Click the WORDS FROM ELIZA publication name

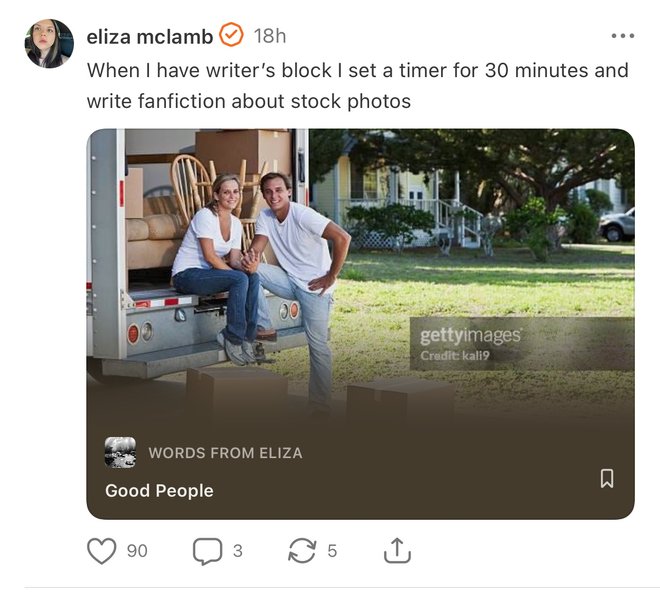(225, 453)
